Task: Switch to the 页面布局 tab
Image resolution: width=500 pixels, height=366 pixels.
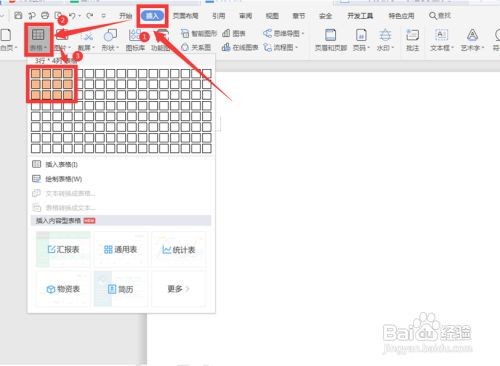Action: pyautogui.click(x=185, y=16)
